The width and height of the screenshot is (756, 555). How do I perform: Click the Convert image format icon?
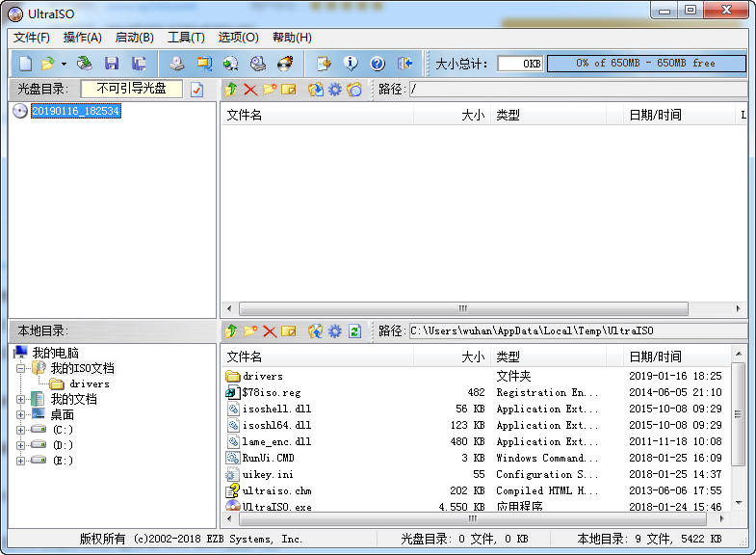(x=204, y=64)
